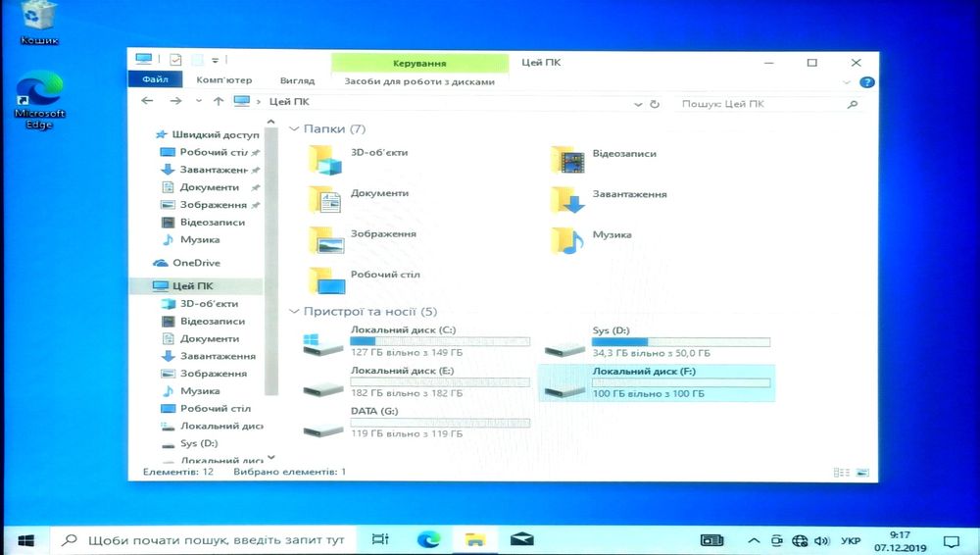Click Properties checkmark in quick access toolbar

tap(175, 60)
